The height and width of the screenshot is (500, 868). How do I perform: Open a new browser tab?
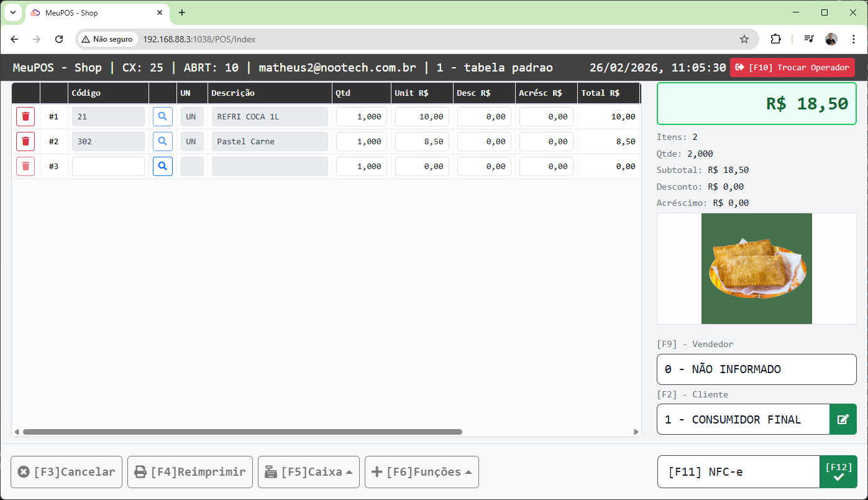coord(182,12)
